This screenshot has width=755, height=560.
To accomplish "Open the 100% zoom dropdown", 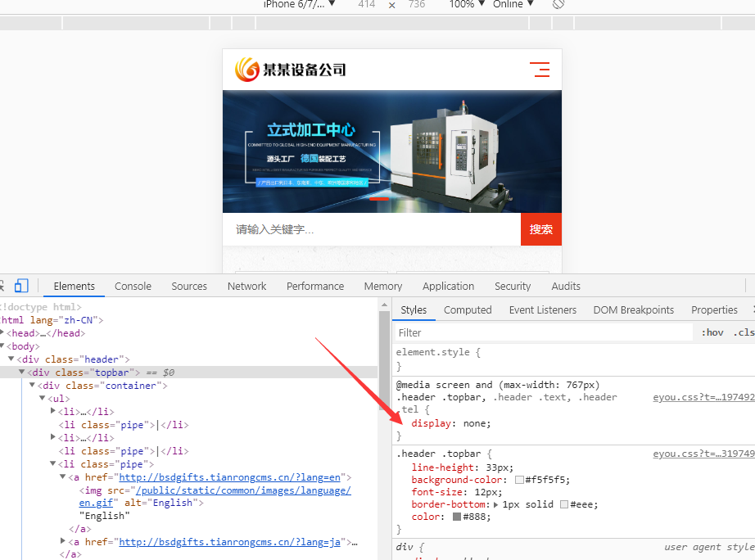I will pos(467,4).
